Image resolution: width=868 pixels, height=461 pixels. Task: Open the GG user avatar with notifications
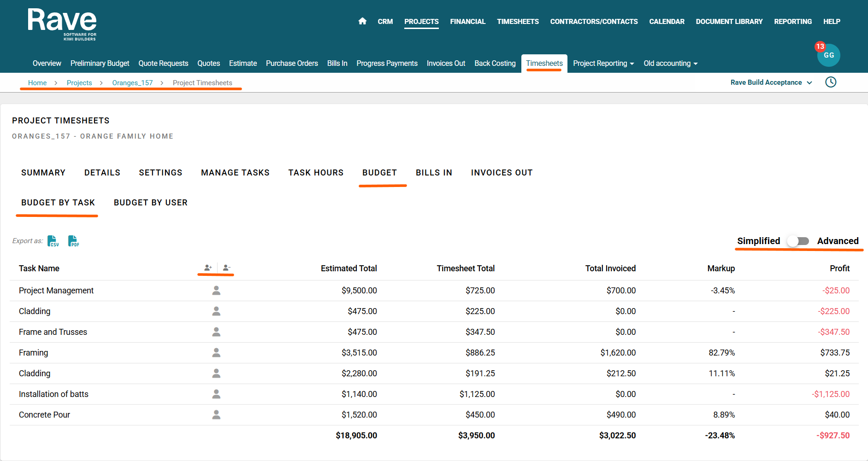tap(828, 55)
